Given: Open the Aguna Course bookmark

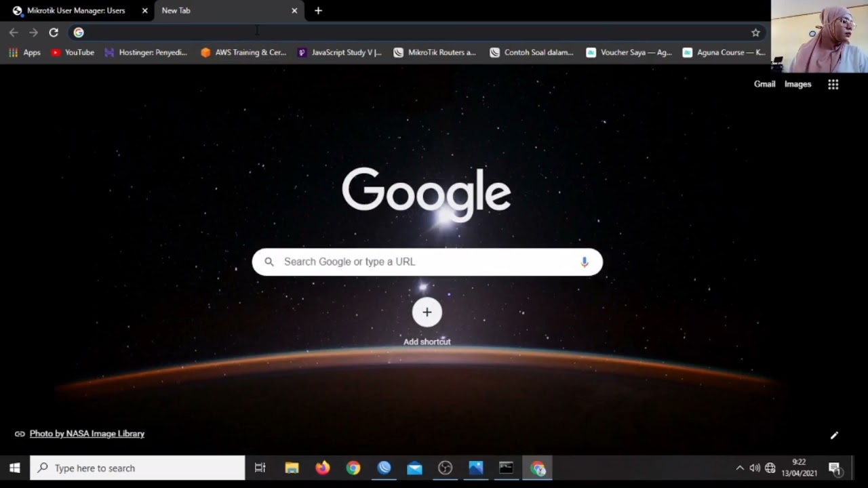Looking at the screenshot, I should (724, 52).
